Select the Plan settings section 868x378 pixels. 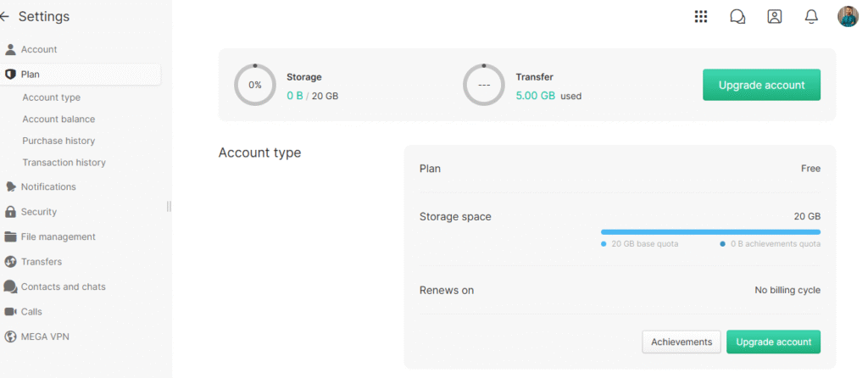click(x=81, y=75)
